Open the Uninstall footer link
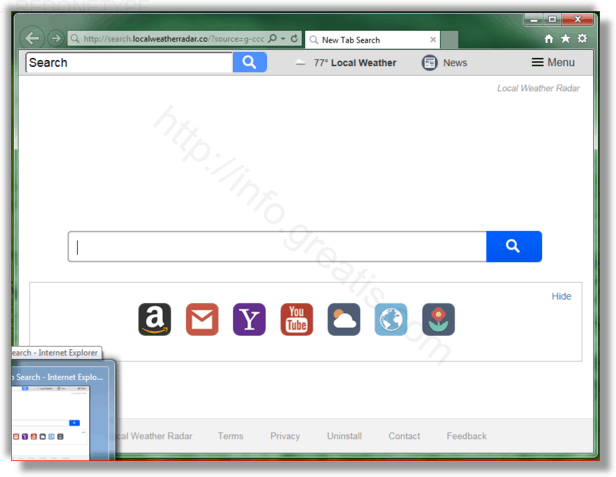Viewport: 616px width, 477px height. [x=345, y=436]
